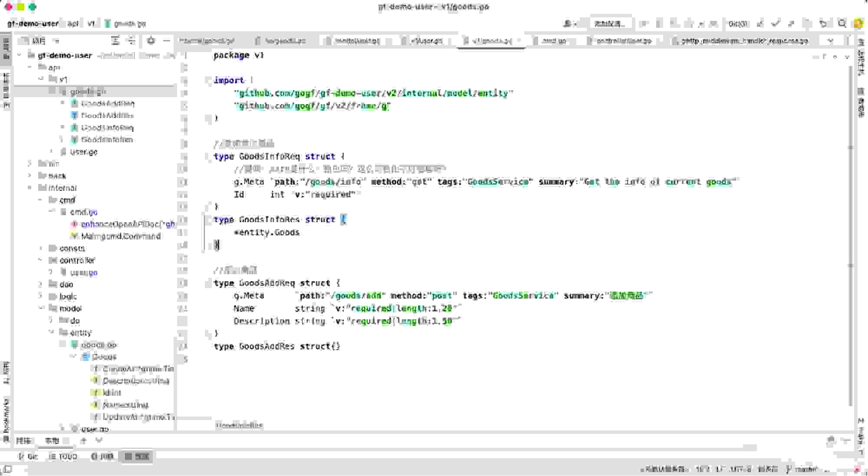This screenshot has width=868, height=476.
Task: Click the v1 breadcrumb in navigation bar
Action: point(91,23)
